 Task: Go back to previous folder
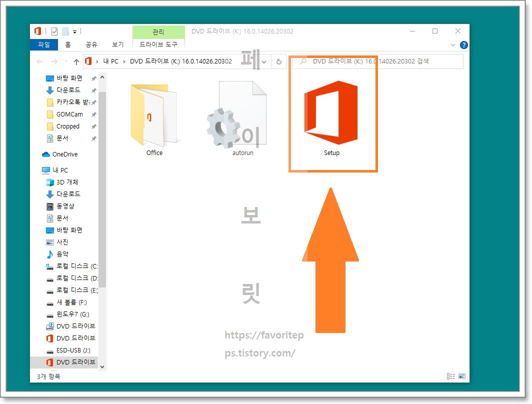click(39, 61)
